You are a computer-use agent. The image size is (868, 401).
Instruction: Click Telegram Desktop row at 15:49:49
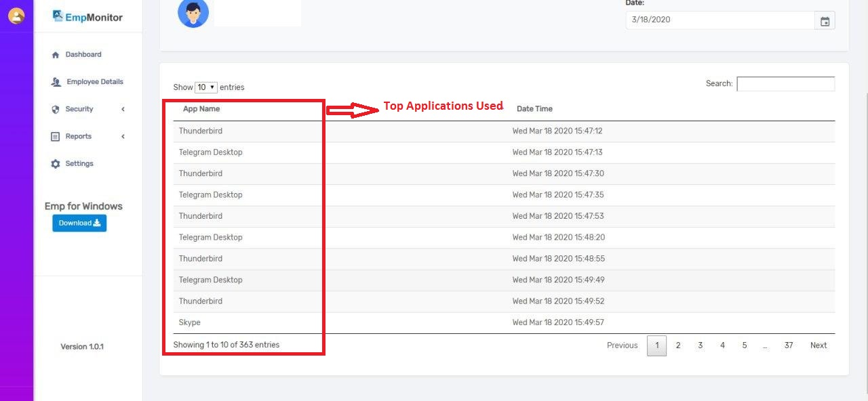(504, 280)
